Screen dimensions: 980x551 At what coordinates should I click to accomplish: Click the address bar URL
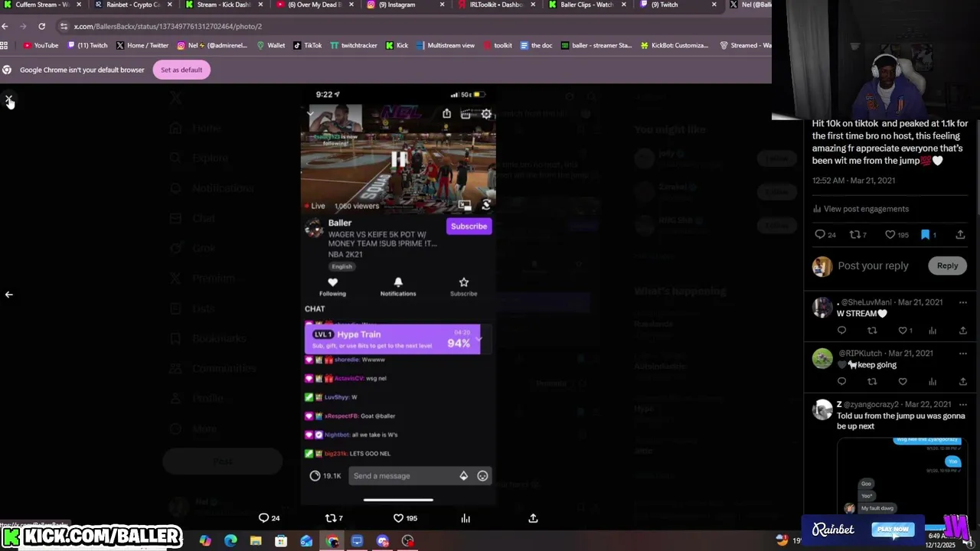click(168, 26)
